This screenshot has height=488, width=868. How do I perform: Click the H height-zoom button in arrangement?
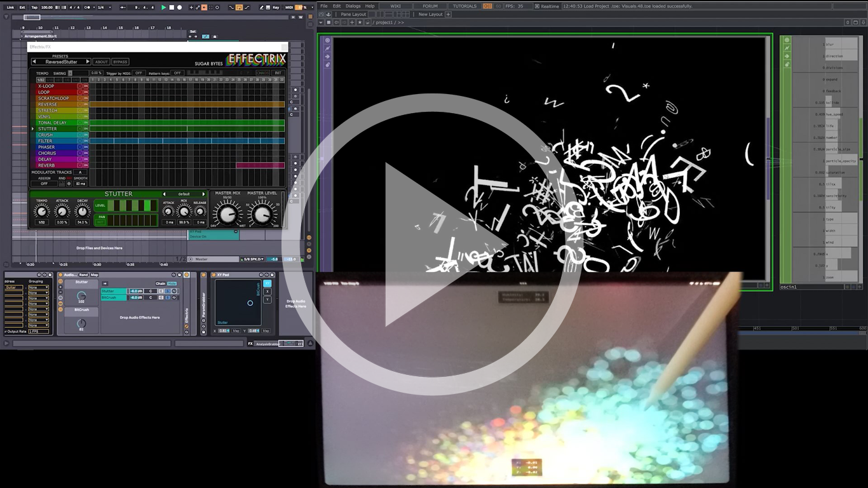293,17
